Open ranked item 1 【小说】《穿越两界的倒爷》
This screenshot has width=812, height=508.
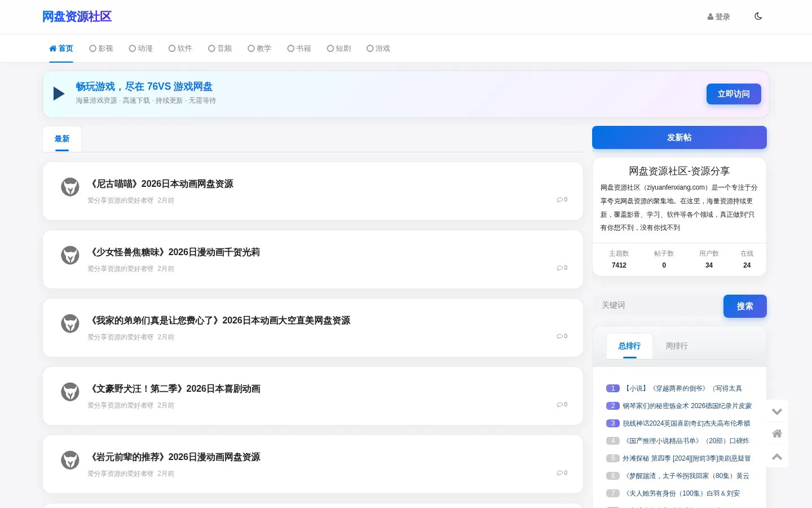pos(682,388)
